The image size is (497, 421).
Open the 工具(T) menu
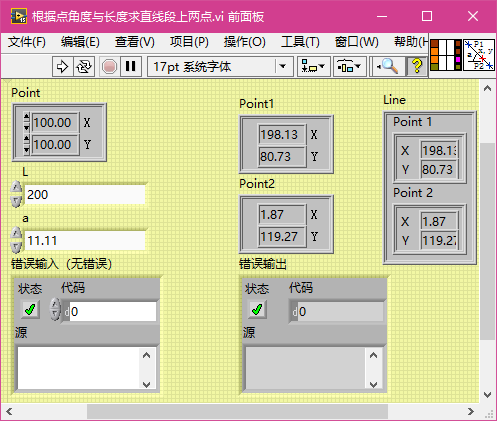(300, 42)
